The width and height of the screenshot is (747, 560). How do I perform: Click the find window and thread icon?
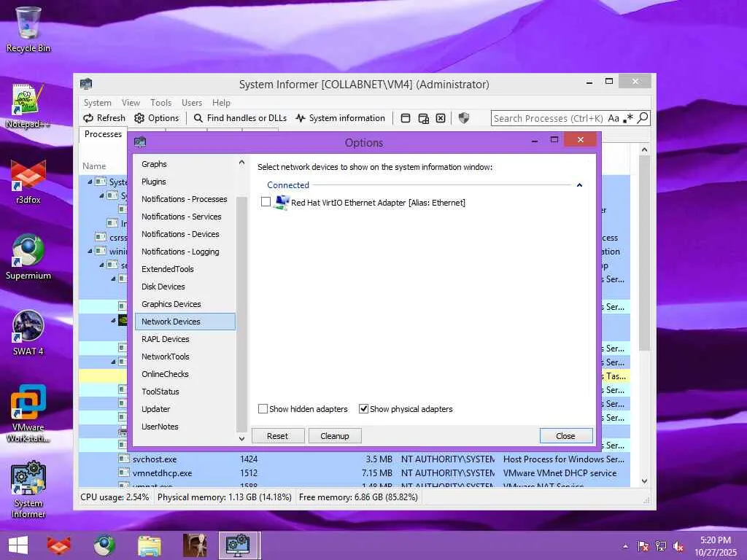[x=424, y=118]
